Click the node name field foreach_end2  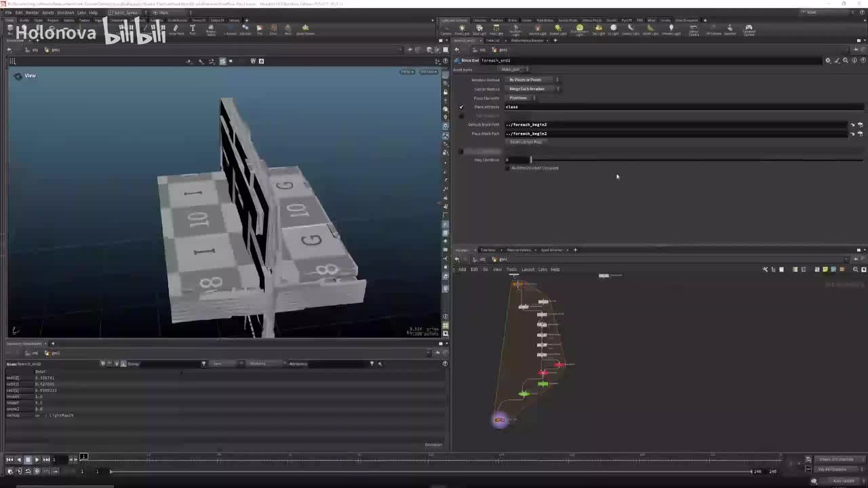coord(651,60)
